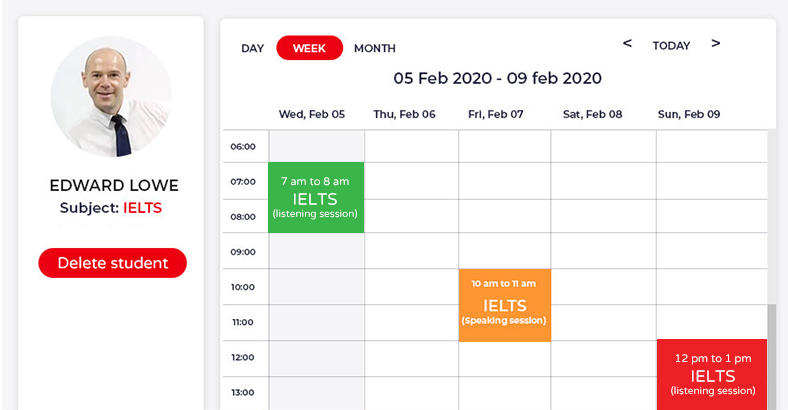Click the 06:00 slot on Thursday

[x=411, y=146]
